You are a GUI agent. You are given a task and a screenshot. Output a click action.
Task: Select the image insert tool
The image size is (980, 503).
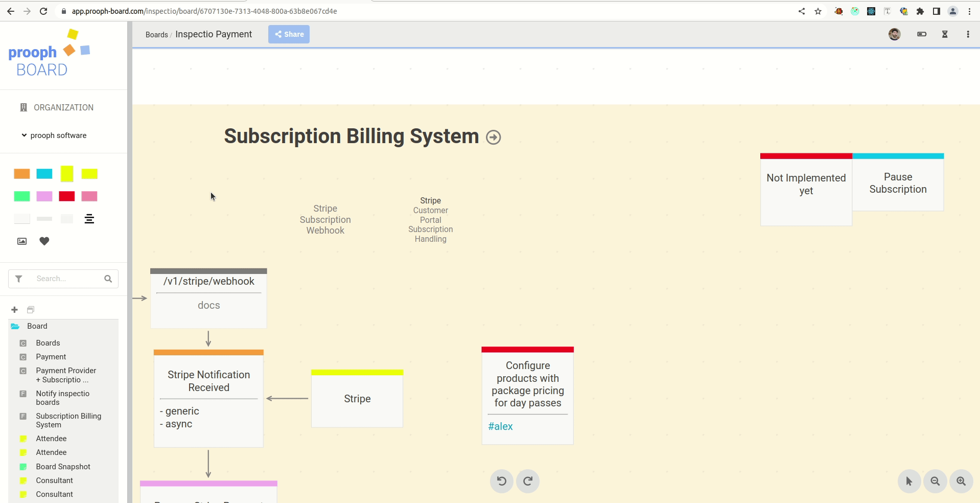(22, 241)
